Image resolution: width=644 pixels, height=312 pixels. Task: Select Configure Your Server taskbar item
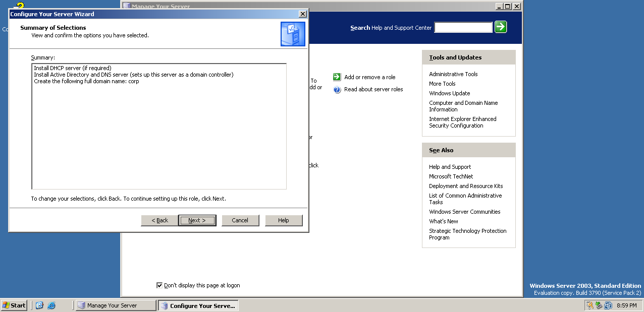[198, 305]
